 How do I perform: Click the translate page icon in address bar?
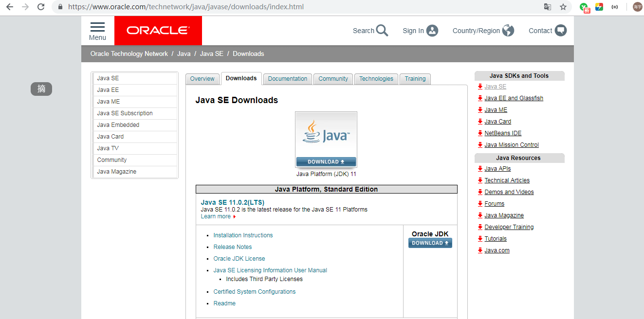(x=548, y=7)
